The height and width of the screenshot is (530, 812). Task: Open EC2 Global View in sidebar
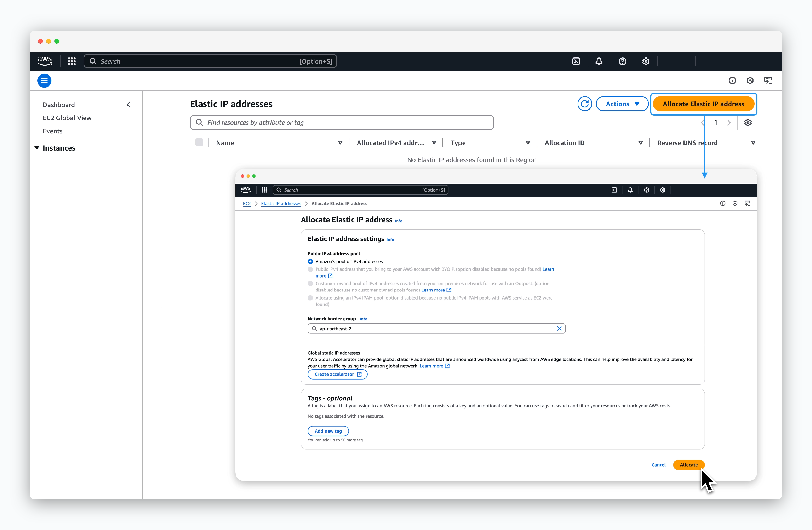tap(67, 118)
